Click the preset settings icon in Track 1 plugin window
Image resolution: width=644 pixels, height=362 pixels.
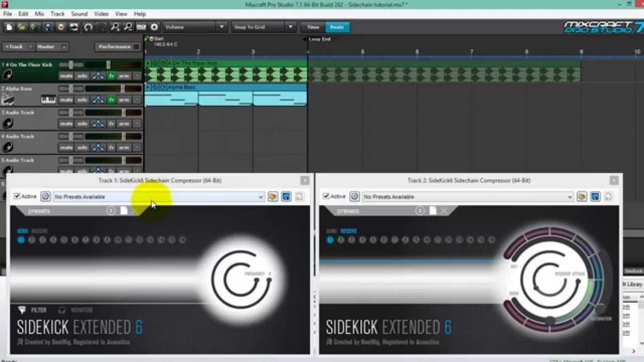pos(45,197)
